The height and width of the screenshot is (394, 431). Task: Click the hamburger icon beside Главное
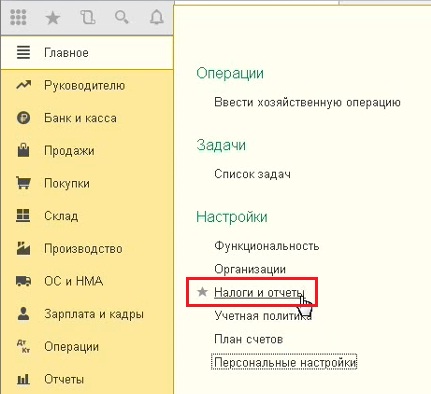(x=23, y=53)
